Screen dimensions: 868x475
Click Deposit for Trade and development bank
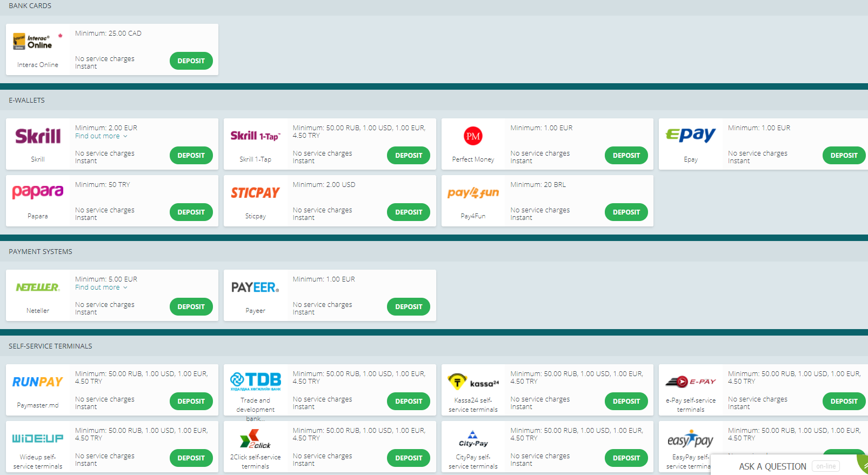pyautogui.click(x=409, y=402)
